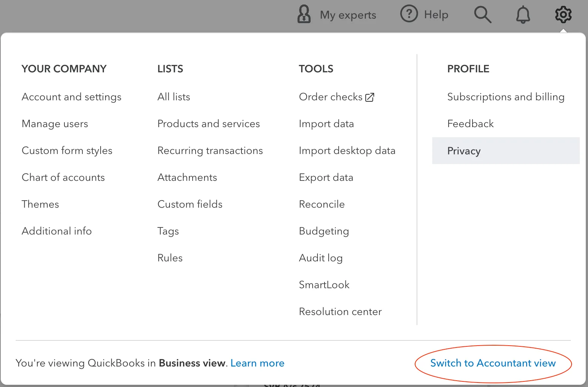Click the settings gear icon
The image size is (588, 387).
click(x=563, y=15)
